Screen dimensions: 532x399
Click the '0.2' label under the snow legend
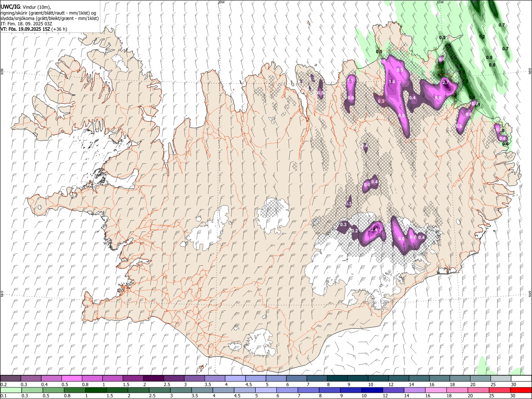point(4,384)
